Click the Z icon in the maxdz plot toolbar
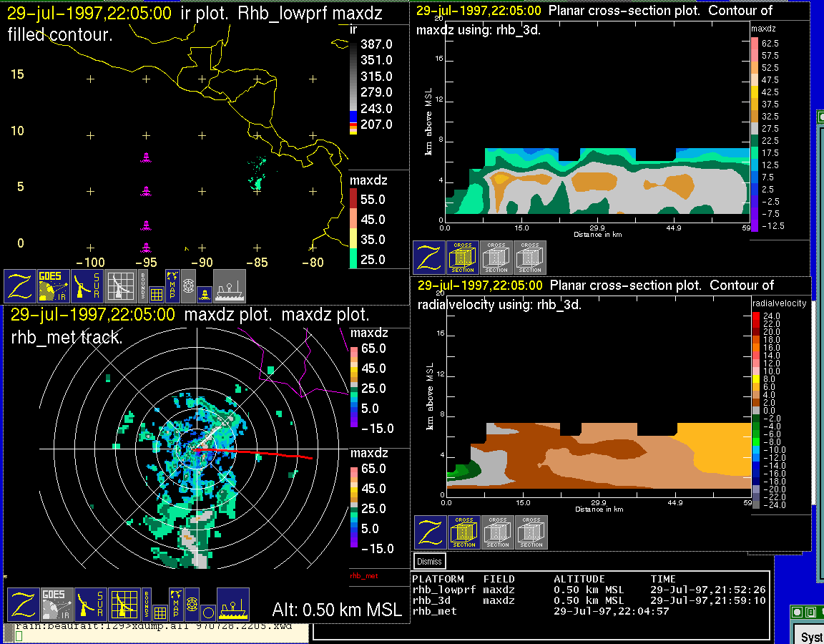The height and width of the screenshot is (644, 824). click(23, 604)
